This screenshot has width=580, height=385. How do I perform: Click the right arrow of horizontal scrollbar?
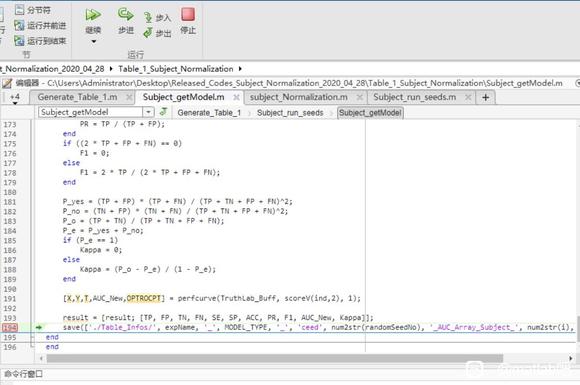click(x=571, y=358)
